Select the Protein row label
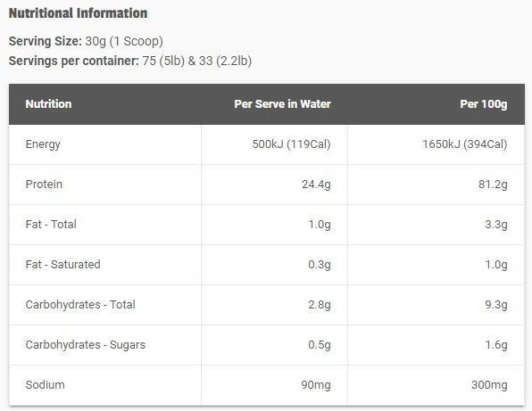 pos(44,185)
